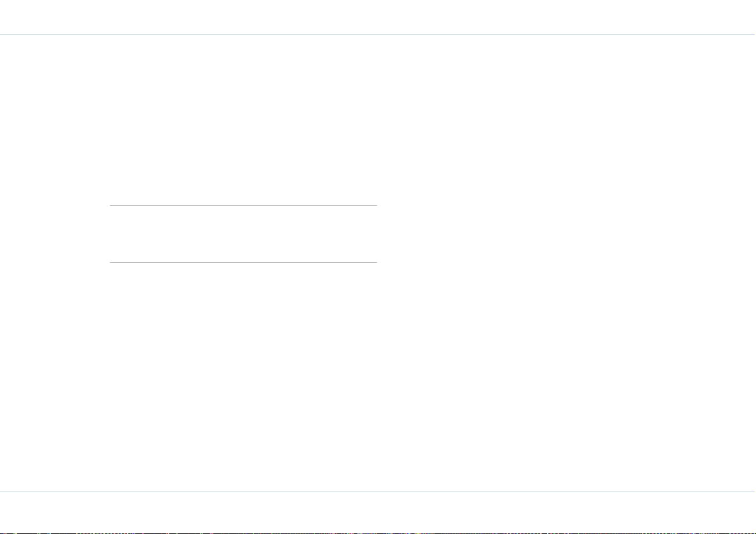The height and width of the screenshot is (534, 756).
Task: Click the blank main content area on the right
Action: point(566,263)
